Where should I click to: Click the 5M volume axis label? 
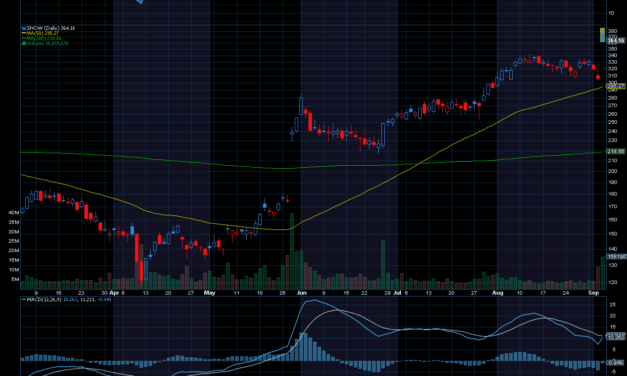coord(15,279)
